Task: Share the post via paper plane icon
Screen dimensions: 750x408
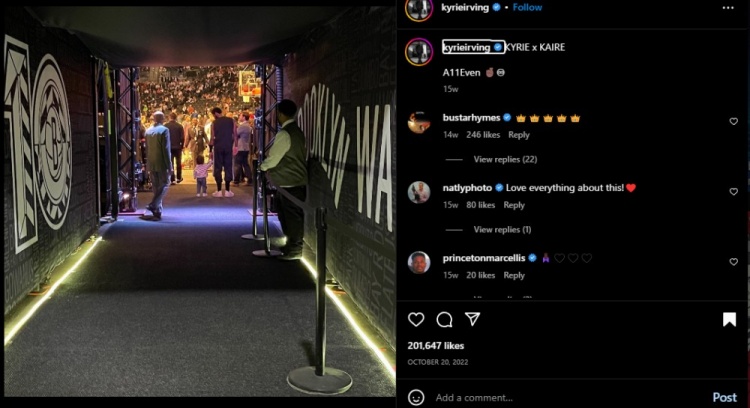Action: point(473,319)
